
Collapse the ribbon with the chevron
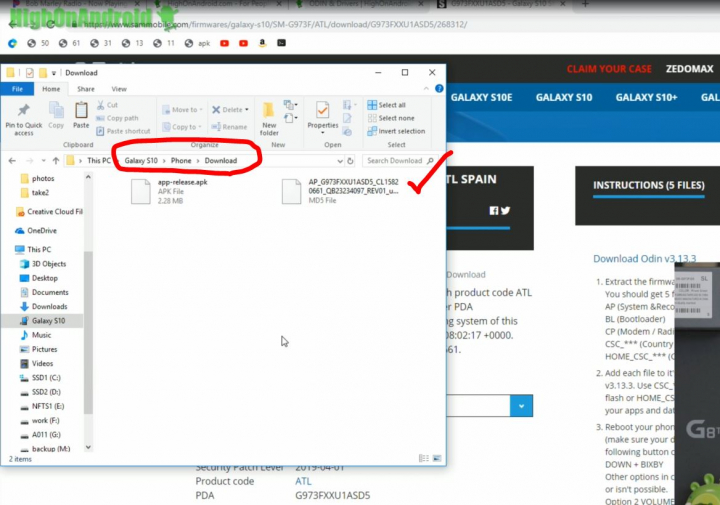426,89
